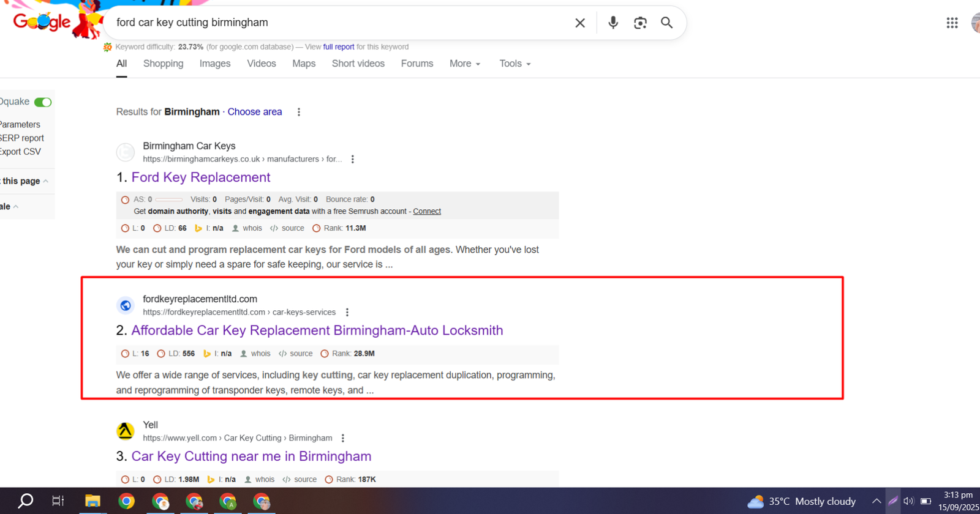Viewport: 980px width, 514px height.
Task: Open the Tools dropdown
Action: [514, 64]
